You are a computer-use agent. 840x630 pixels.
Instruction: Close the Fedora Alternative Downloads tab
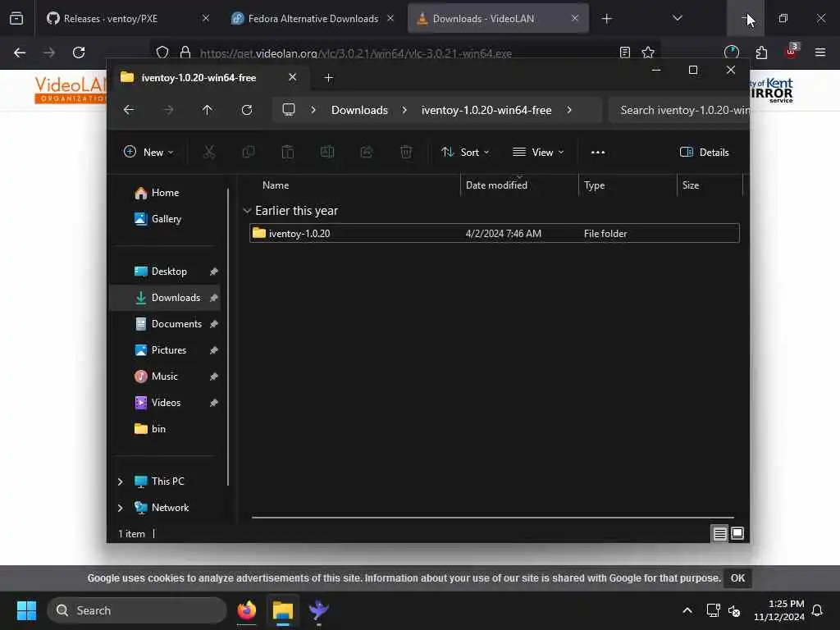tap(390, 18)
